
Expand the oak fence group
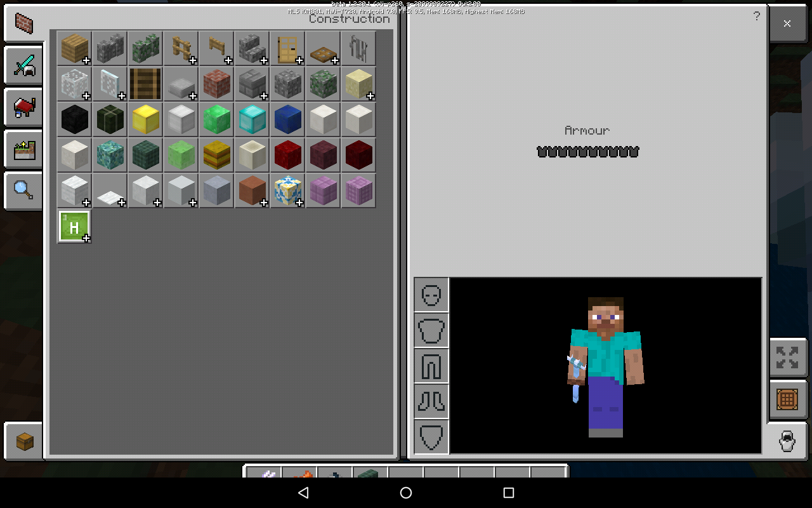click(181, 48)
